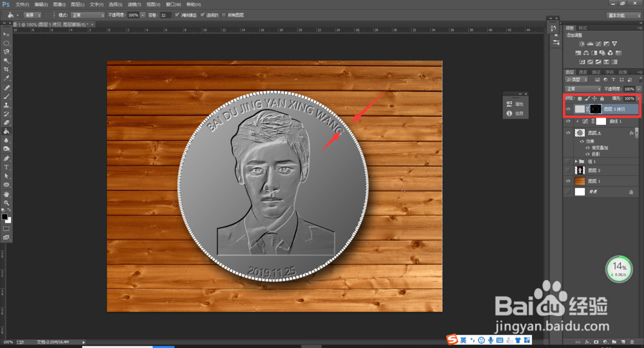Screen dimensions: 644x348
Task: Create a new layer from panel footer
Action: pos(623,342)
